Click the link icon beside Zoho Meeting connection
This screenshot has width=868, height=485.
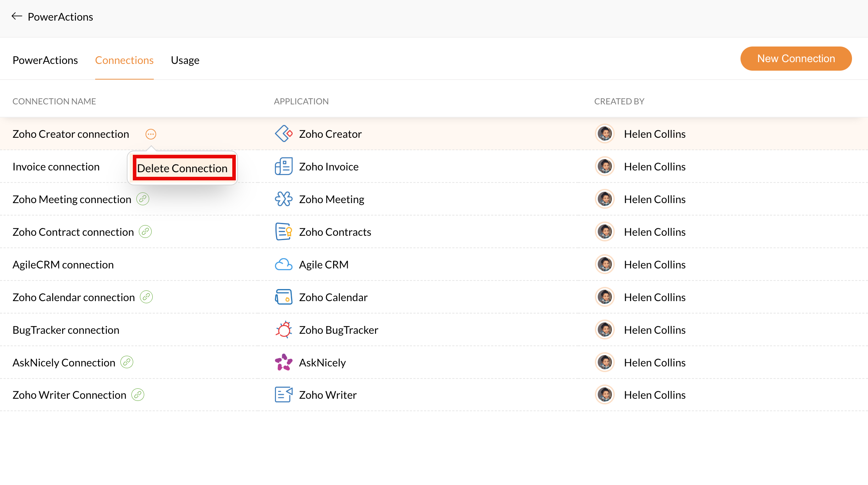[143, 199]
